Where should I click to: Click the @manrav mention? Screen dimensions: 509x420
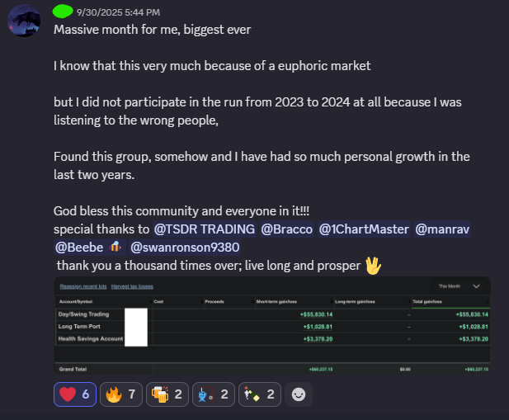[x=442, y=229]
